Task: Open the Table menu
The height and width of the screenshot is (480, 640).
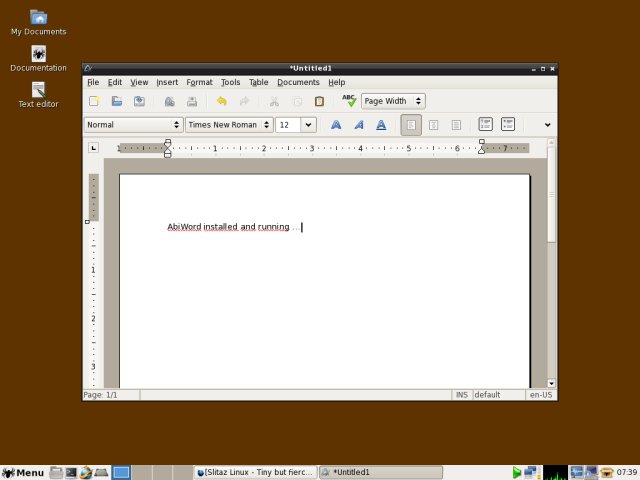Action: tap(258, 82)
